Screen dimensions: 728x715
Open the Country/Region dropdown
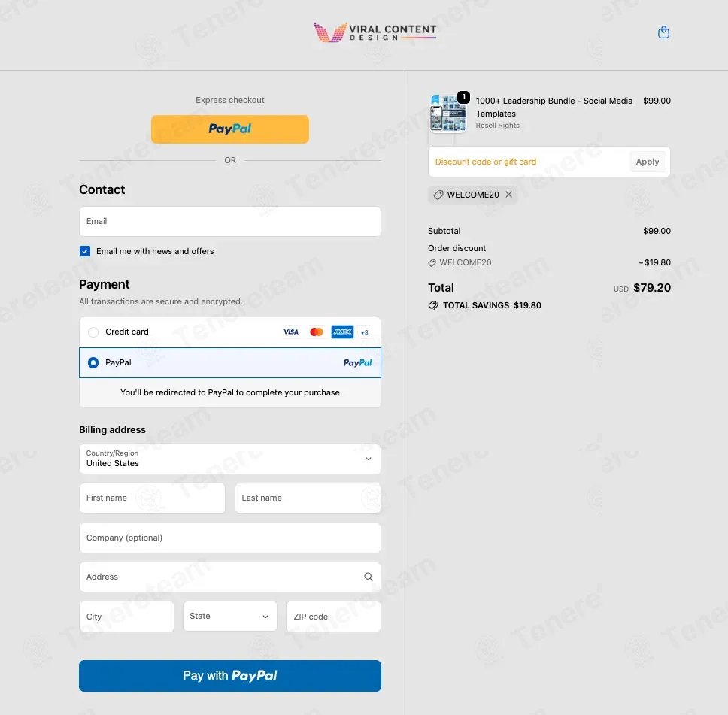tap(230, 459)
